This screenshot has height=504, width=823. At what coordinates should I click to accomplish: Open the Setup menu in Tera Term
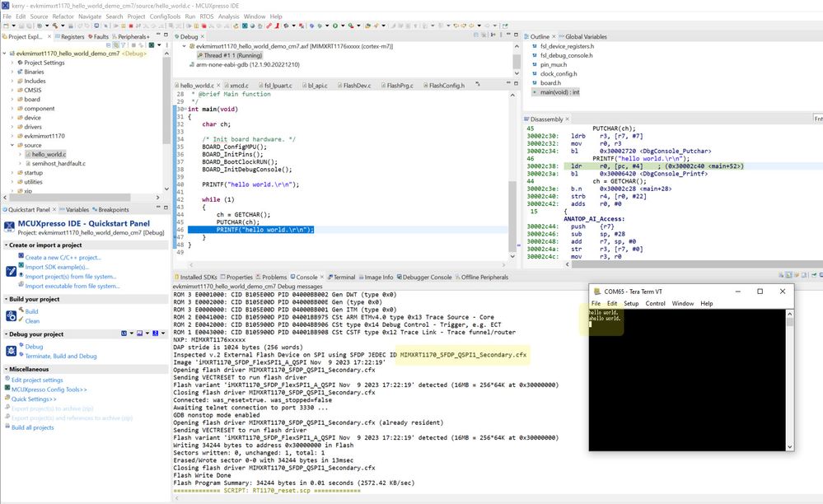tap(630, 303)
